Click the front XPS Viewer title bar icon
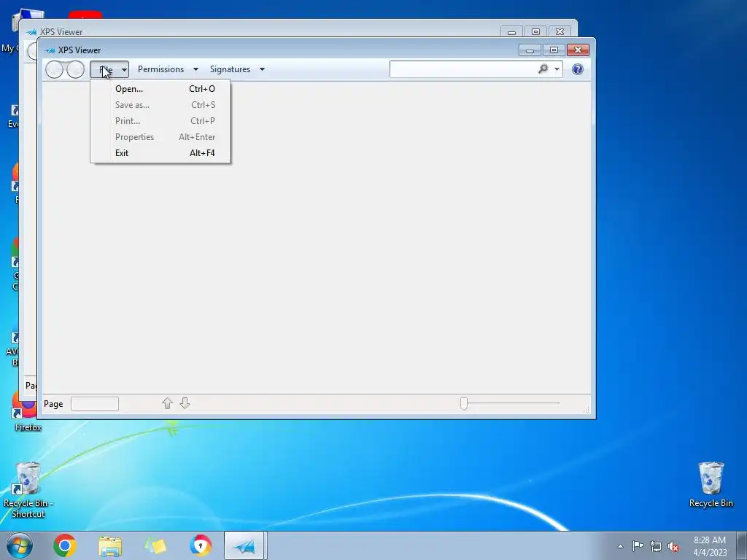747x560 pixels. pyautogui.click(x=50, y=50)
